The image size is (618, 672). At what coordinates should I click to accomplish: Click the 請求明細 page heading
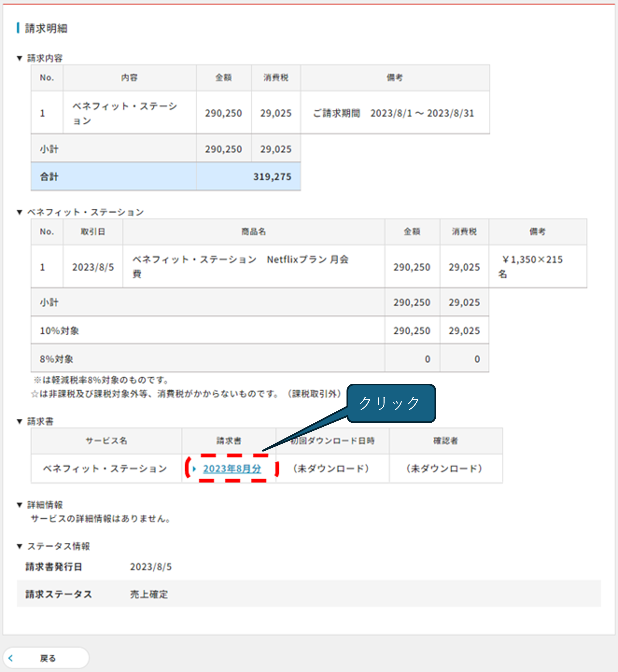[x=46, y=29]
